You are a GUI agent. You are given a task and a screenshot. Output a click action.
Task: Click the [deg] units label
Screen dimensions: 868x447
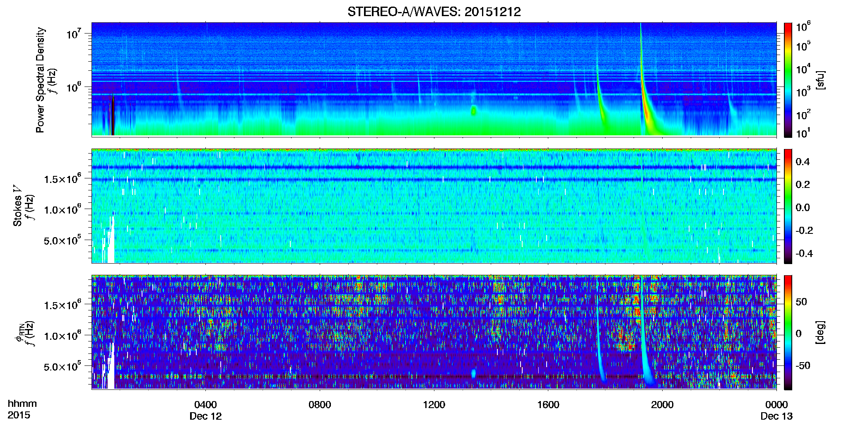(820, 332)
